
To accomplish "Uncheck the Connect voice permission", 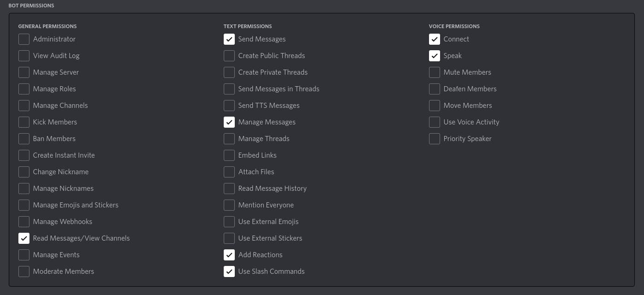I will click(435, 39).
